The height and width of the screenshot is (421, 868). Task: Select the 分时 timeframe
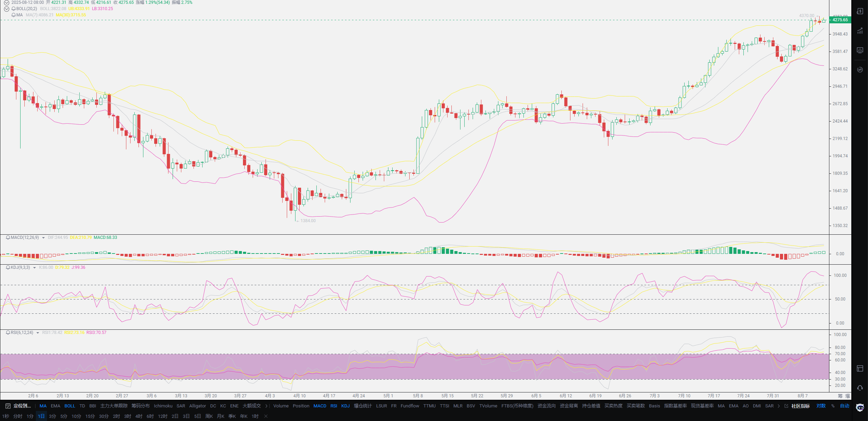[18, 416]
